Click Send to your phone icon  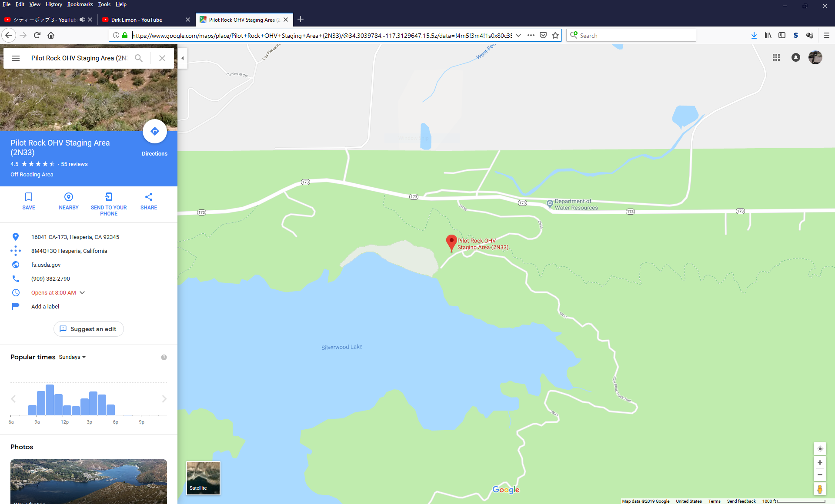click(109, 197)
